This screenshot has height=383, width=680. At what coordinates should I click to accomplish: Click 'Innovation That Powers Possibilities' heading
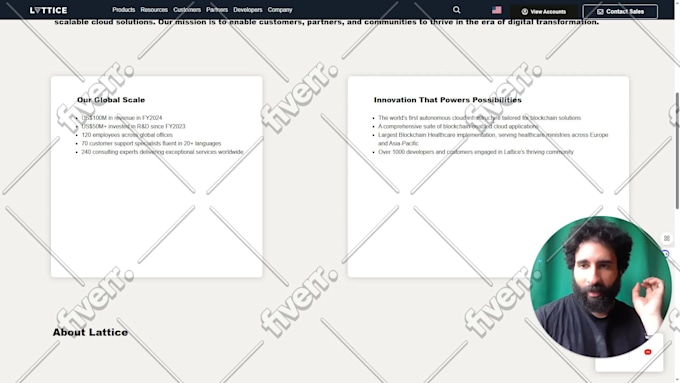click(448, 100)
